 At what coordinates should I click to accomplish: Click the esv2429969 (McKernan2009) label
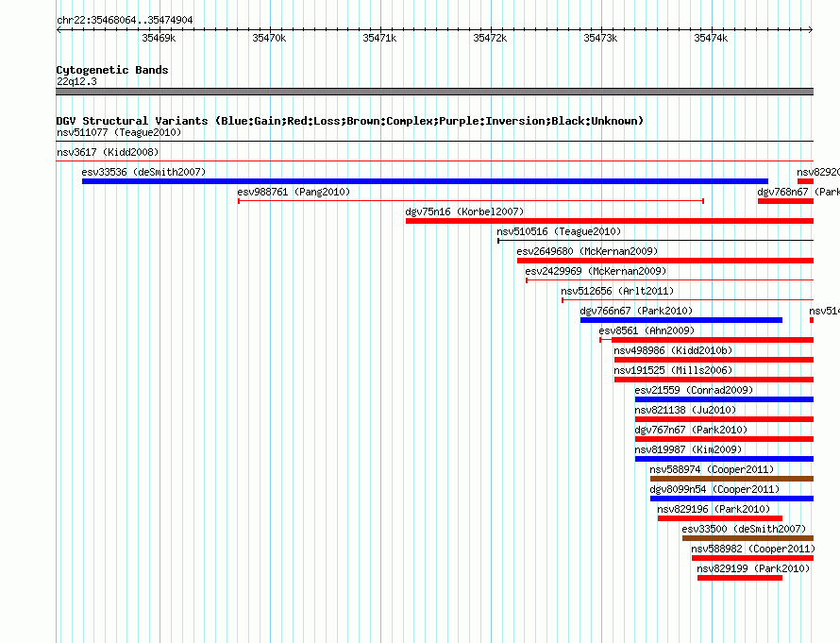pos(596,271)
